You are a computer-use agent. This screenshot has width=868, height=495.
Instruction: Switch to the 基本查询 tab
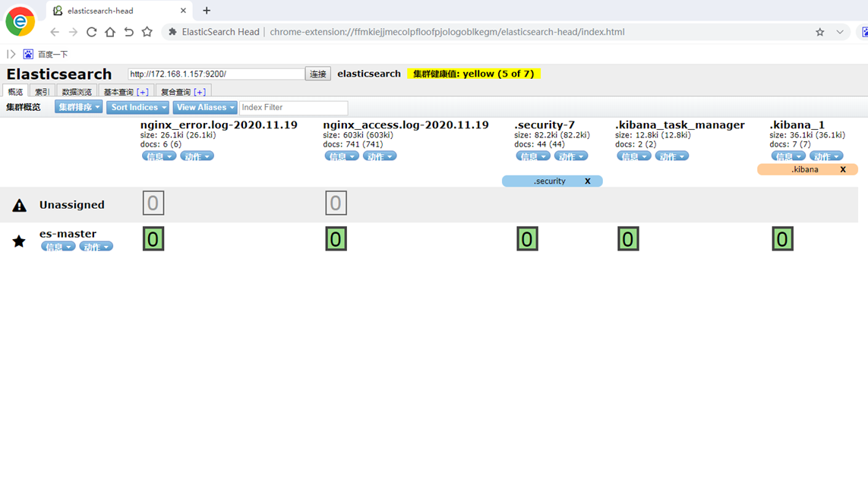point(118,92)
